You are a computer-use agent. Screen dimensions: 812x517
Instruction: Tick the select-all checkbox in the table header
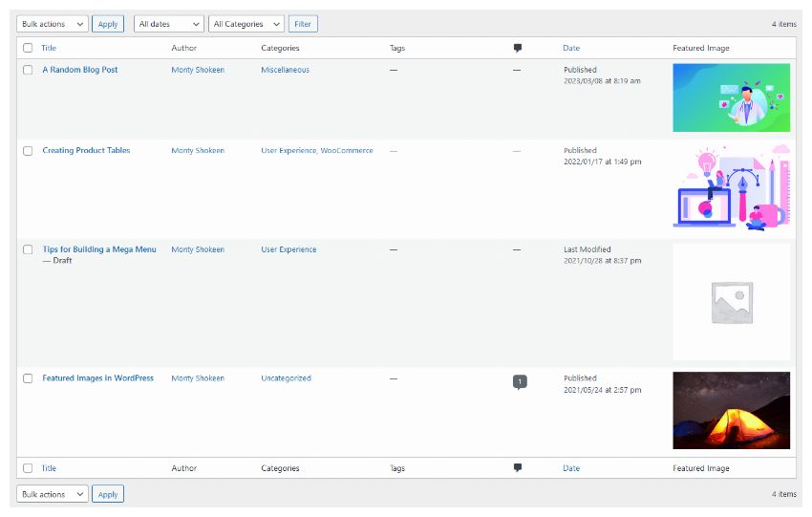pos(28,48)
